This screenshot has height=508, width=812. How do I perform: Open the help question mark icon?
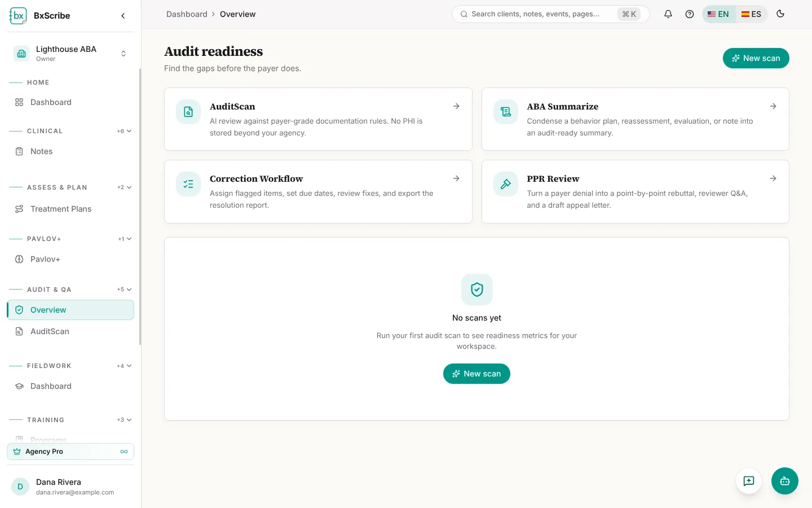[690, 14]
